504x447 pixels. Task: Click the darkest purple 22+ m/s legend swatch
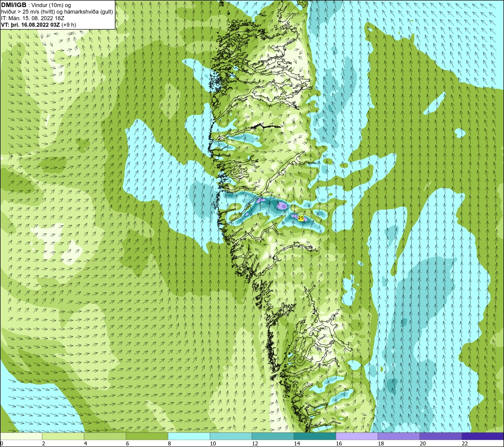(483, 436)
